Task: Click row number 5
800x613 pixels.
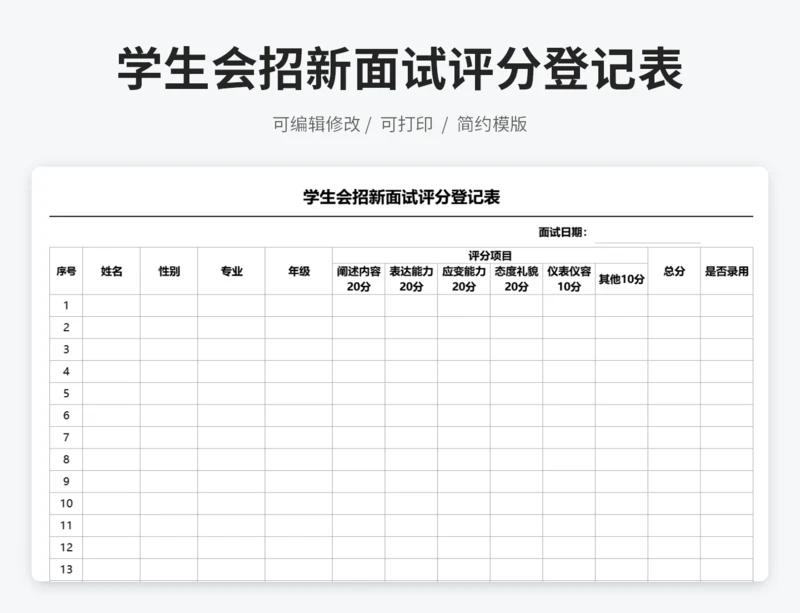Action: 66,393
